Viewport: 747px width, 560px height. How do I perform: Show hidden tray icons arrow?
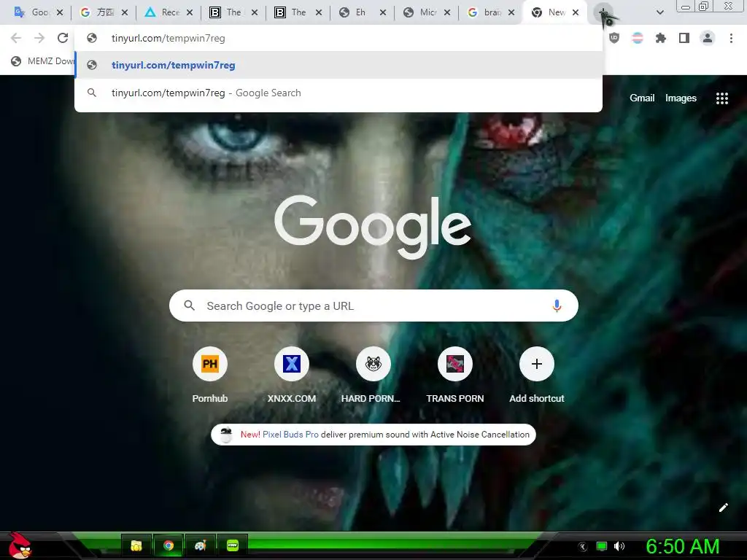click(x=582, y=546)
